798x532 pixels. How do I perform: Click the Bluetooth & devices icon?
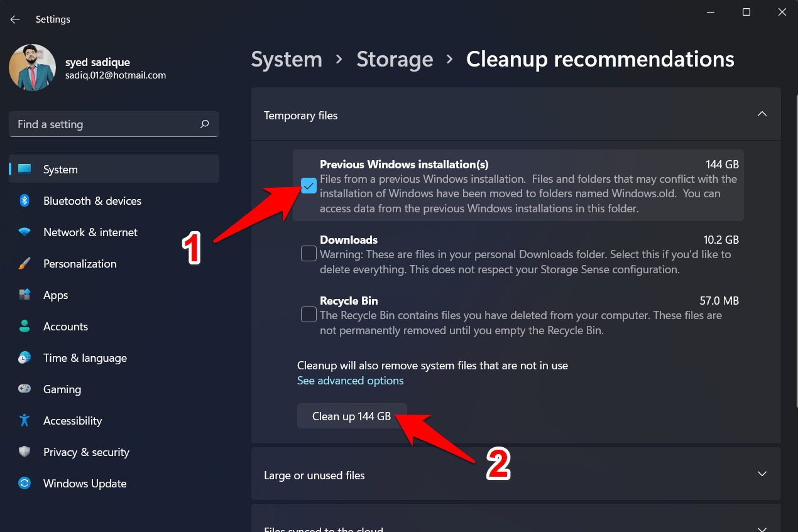[x=25, y=201]
